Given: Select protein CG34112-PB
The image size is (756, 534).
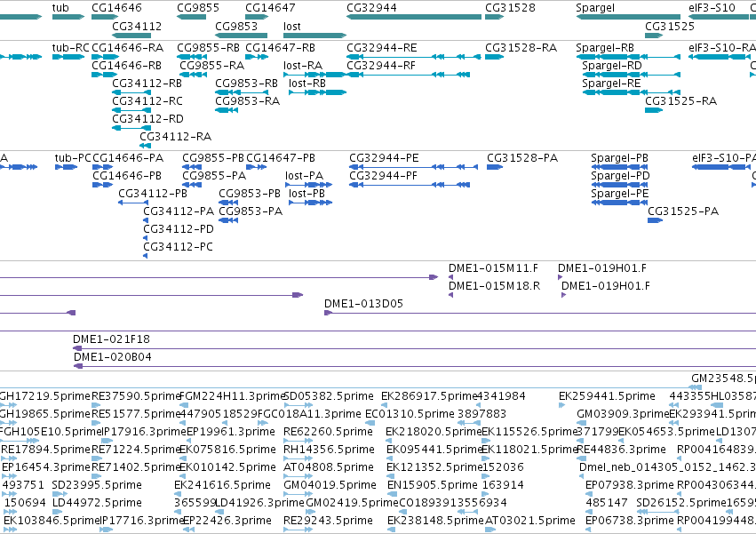Looking at the screenshot, I should click(153, 194).
